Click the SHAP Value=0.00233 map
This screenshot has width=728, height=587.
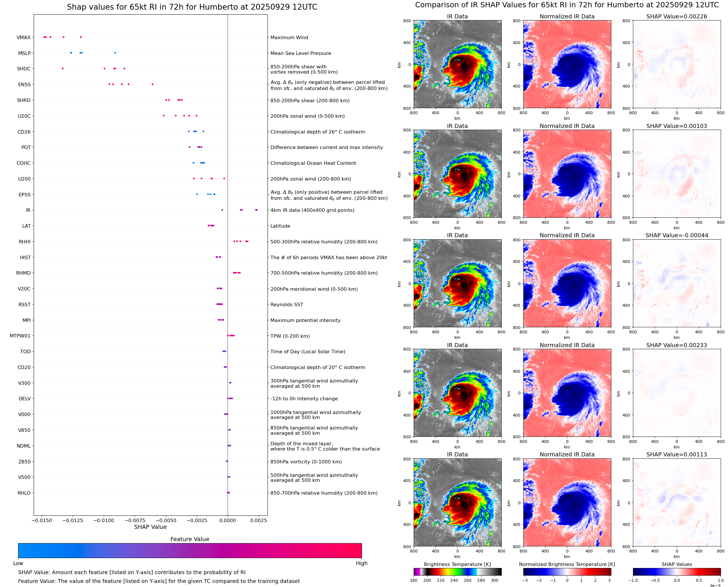(677, 393)
